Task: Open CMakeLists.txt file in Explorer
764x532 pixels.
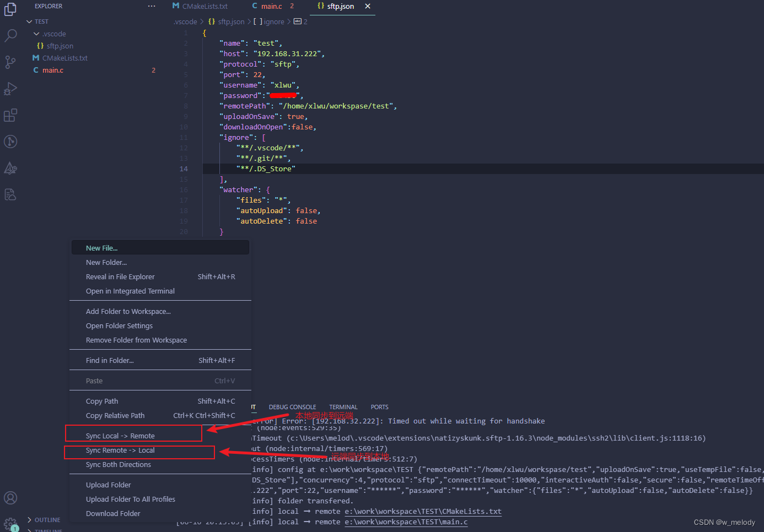Action: [65, 58]
